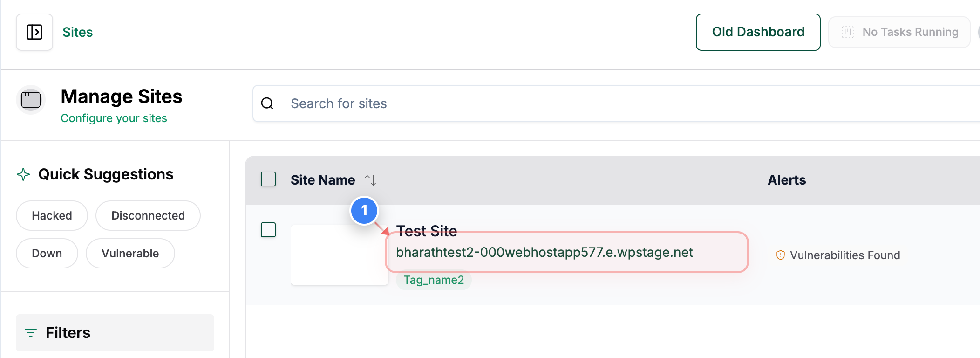The width and height of the screenshot is (980, 358).
Task: Click the Vulnerabilities Found shield icon
Action: pos(781,255)
